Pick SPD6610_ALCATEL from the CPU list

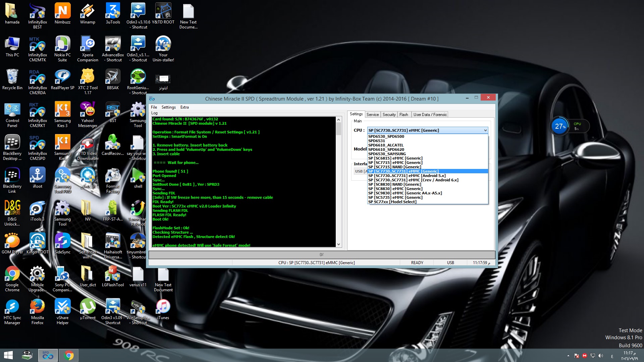[x=428, y=145]
